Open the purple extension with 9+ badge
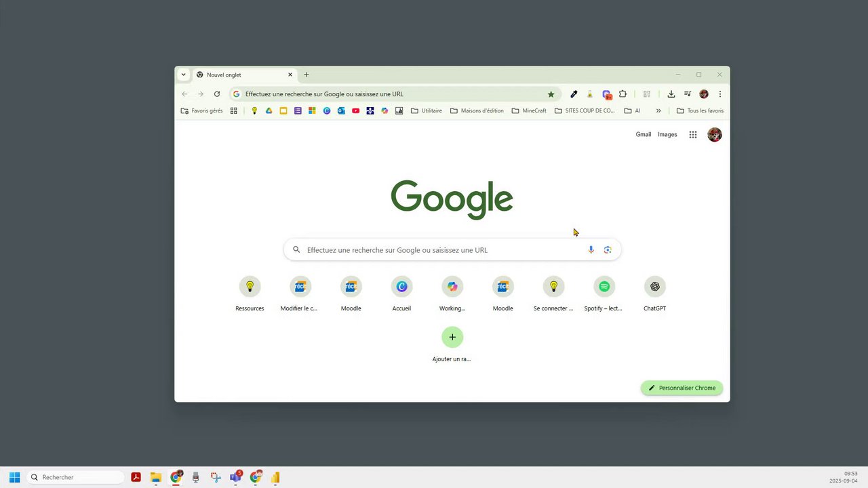The image size is (868, 488). point(607,95)
